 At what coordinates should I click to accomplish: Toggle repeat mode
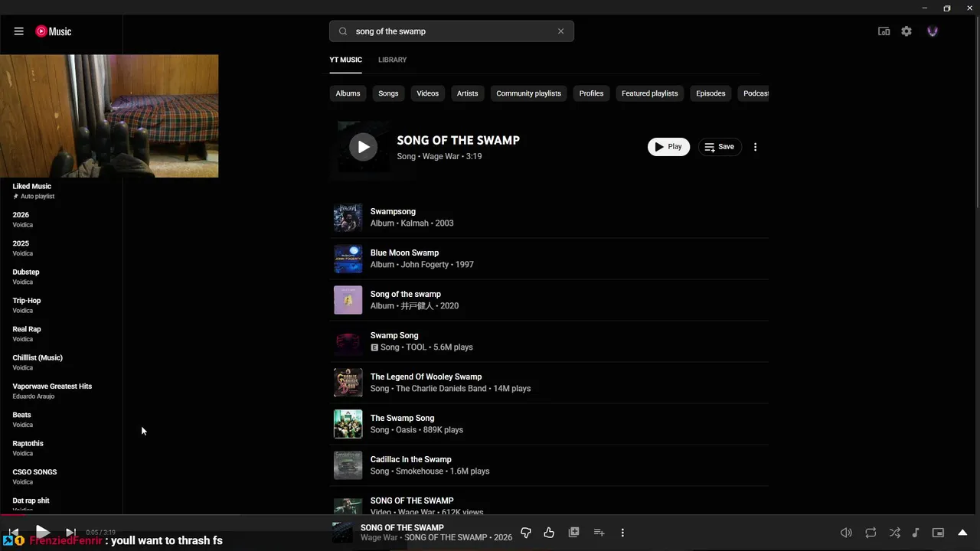pyautogui.click(x=871, y=533)
